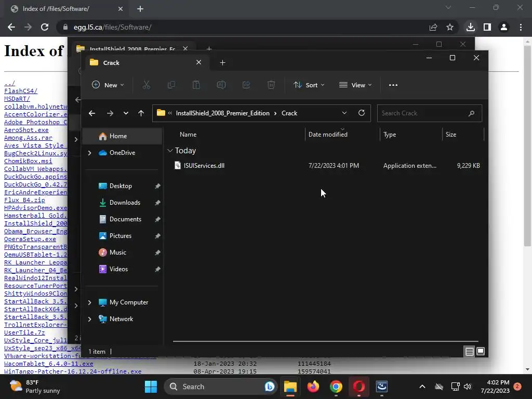Switch to large thumbnails view icon in status bar
The height and width of the screenshot is (399, 532).
point(481,351)
